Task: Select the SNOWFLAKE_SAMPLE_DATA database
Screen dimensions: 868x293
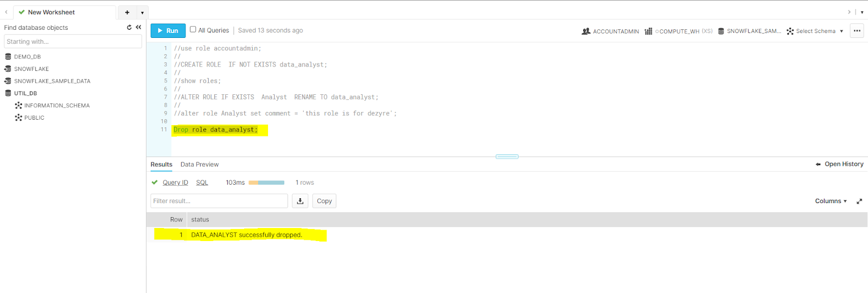Action: (x=52, y=81)
